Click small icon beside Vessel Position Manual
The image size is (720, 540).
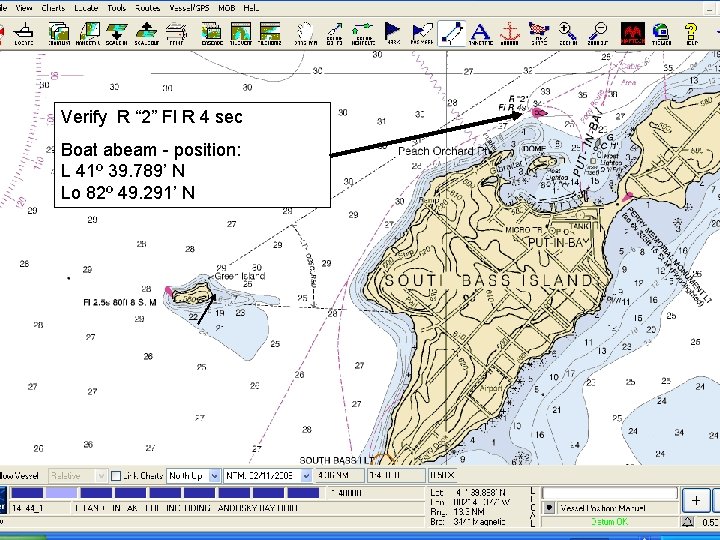pyautogui.click(x=549, y=508)
